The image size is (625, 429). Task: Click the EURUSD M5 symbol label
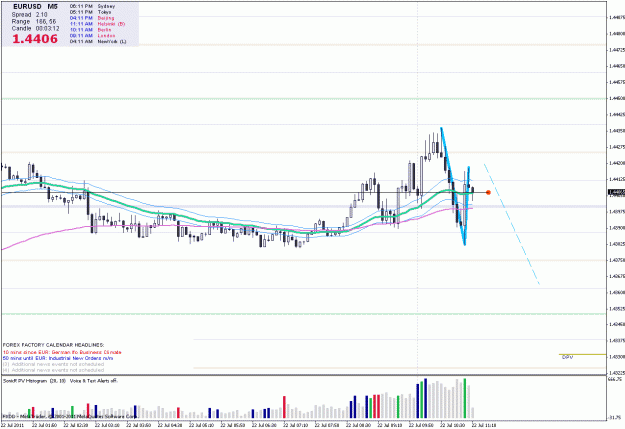click(x=35, y=7)
